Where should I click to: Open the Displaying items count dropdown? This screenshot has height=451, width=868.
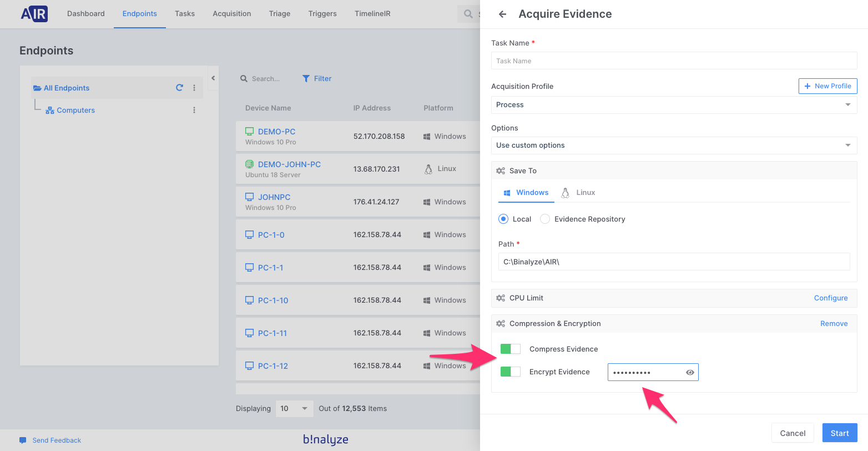pyautogui.click(x=294, y=409)
